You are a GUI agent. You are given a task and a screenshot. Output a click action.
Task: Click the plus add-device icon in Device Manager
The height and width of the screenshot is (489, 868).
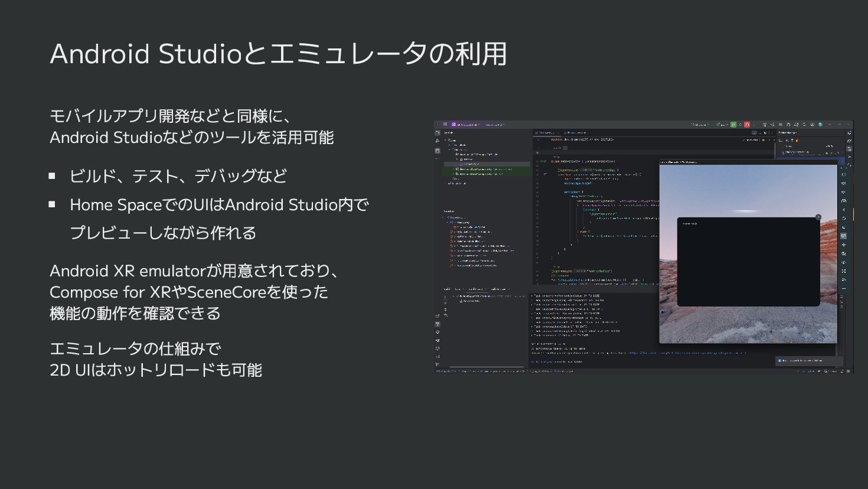tap(787, 141)
